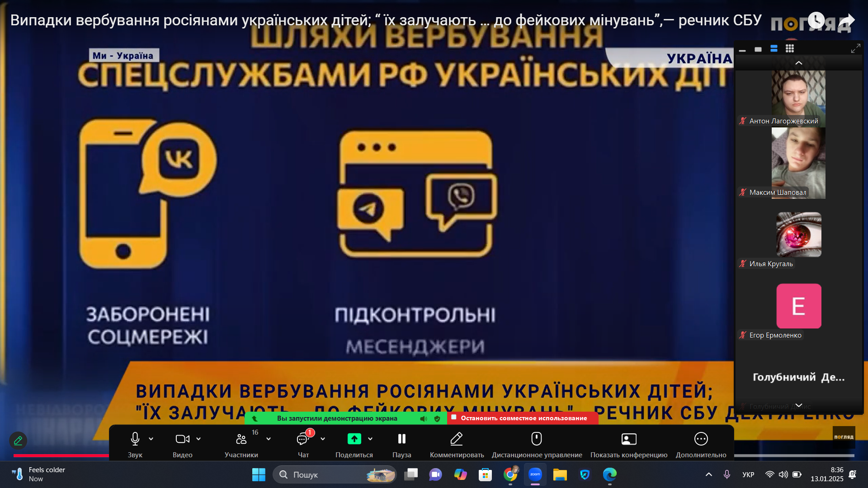Screen dimensions: 868x488
Task: Open File Explorer from the taskbar
Action: click(560, 474)
